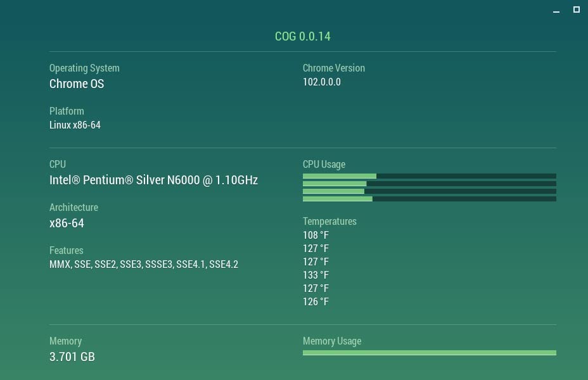Click the Platform label
The width and height of the screenshot is (588, 380).
[x=67, y=111]
